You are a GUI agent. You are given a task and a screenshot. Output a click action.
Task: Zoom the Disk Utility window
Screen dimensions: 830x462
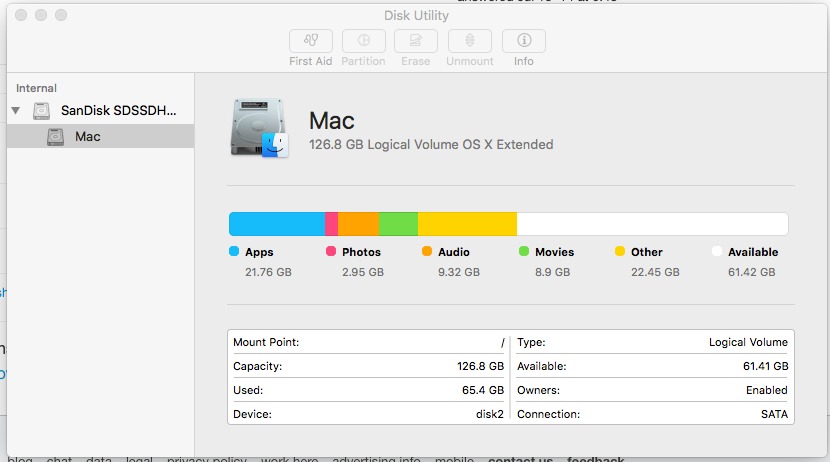(x=61, y=15)
